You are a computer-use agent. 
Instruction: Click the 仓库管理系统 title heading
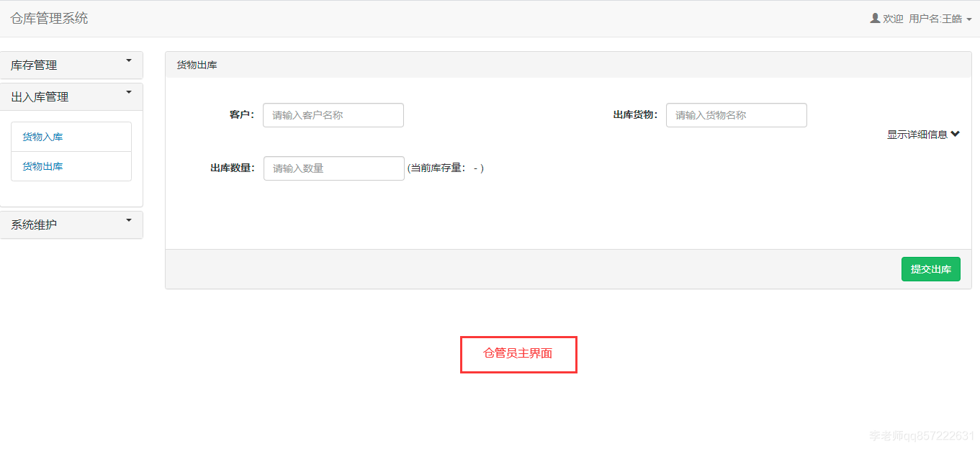pos(49,19)
